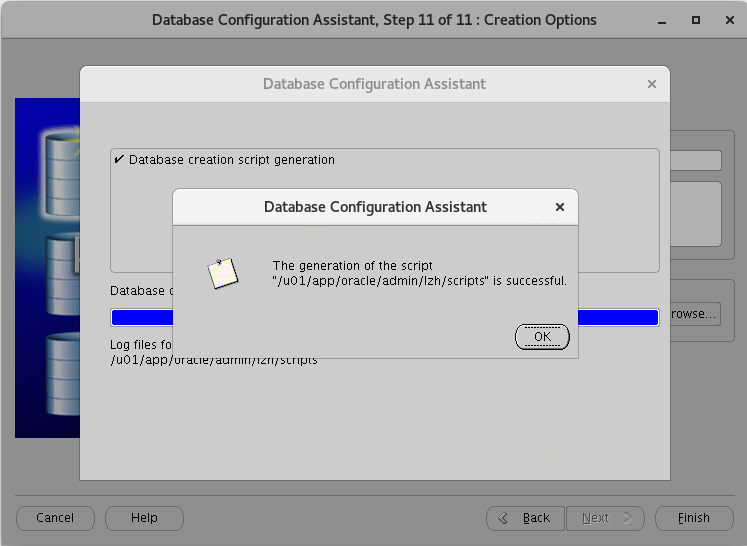Close the script generation progress dialog
747x546 pixels.
pyautogui.click(x=652, y=84)
